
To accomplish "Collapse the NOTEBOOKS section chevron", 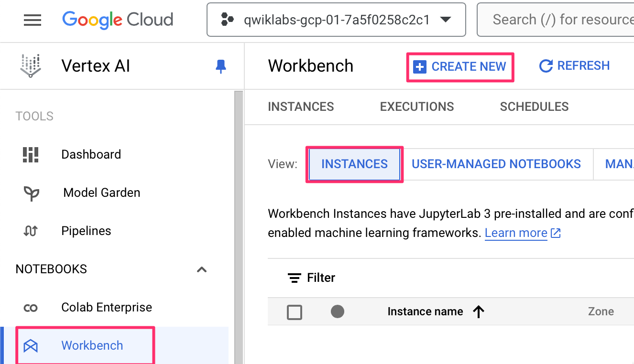I will [202, 269].
